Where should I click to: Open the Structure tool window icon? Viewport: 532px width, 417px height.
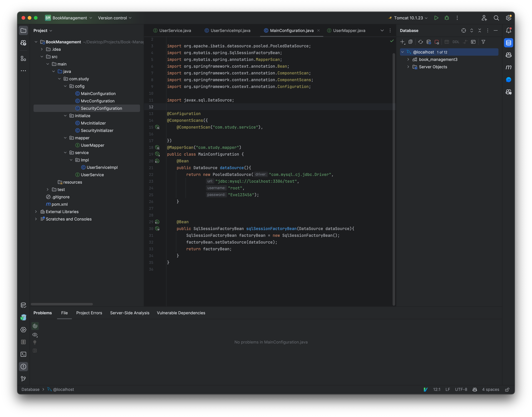[x=23, y=59]
